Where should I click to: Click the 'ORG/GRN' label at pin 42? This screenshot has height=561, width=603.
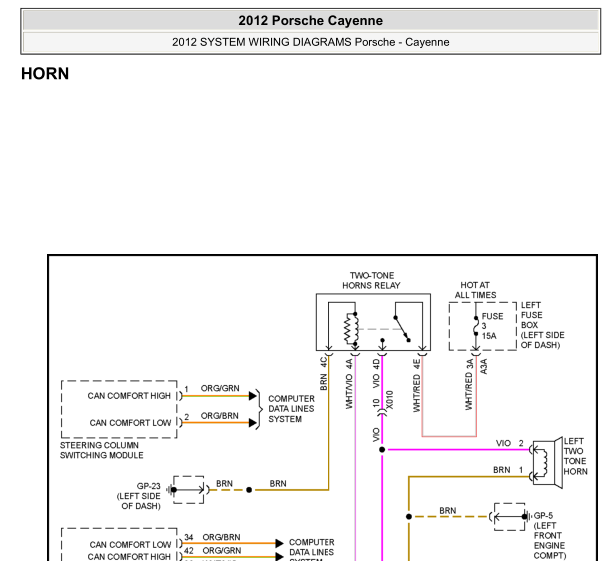[222, 551]
